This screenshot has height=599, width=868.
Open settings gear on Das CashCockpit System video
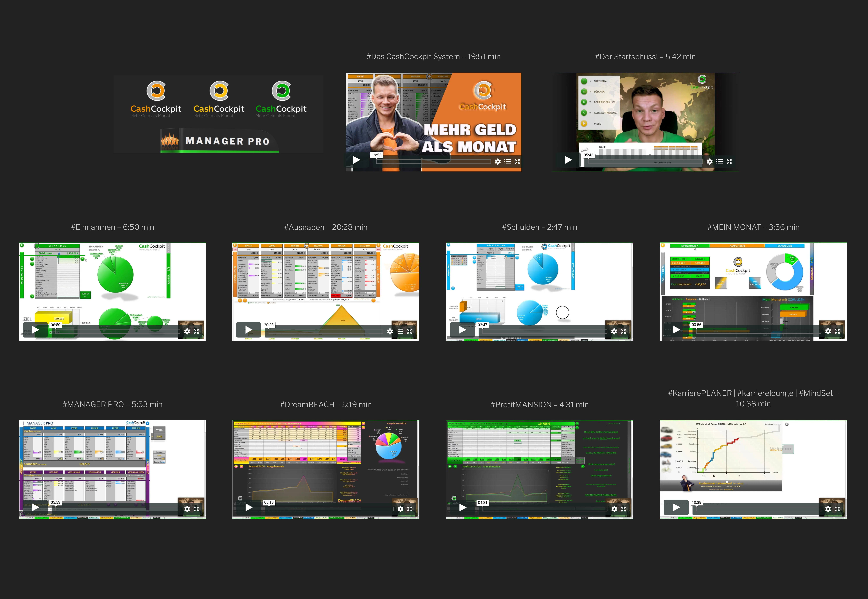[498, 161]
